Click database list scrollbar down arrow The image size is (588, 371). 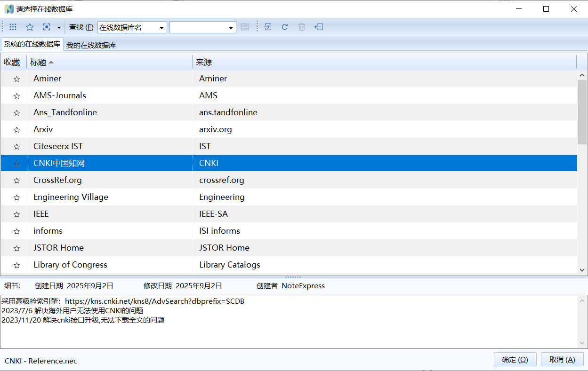click(582, 270)
